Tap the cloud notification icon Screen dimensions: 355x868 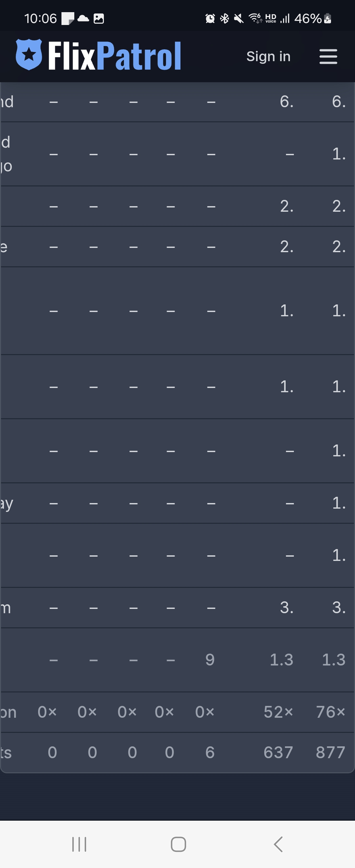[x=83, y=18]
